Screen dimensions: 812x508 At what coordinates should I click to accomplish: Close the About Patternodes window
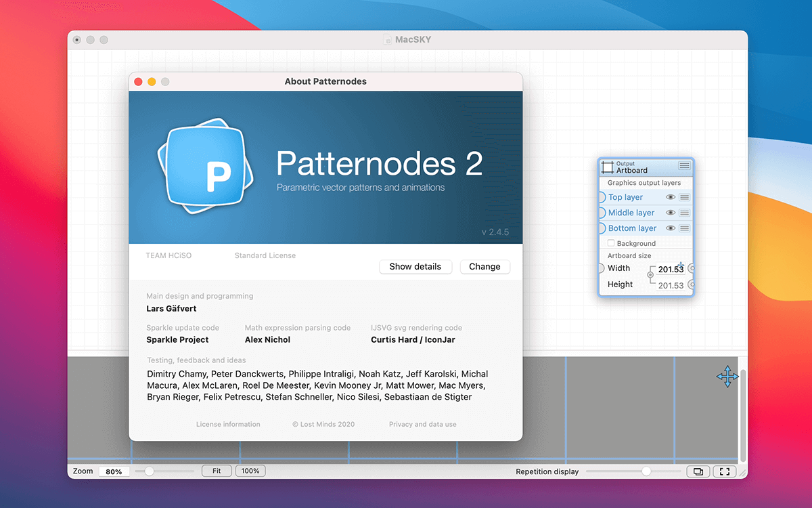[x=138, y=82]
